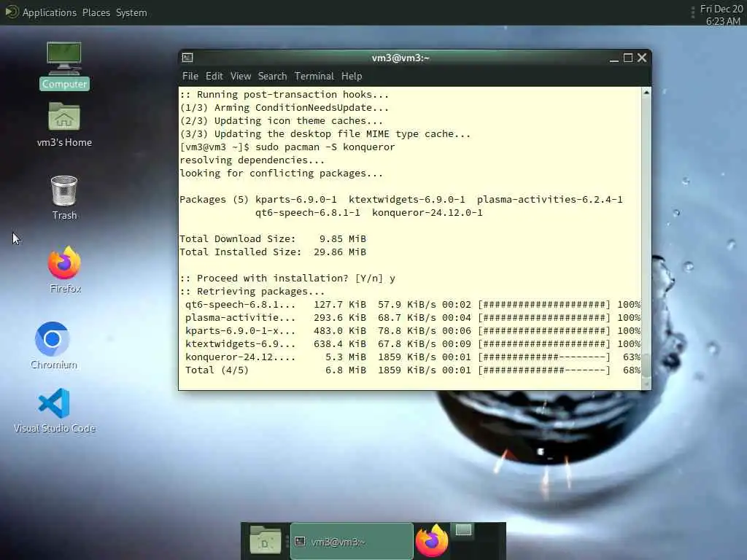Viewport: 747px width, 560px height.
Task: Click the terminal scrollbar up arrow
Action: (646, 92)
